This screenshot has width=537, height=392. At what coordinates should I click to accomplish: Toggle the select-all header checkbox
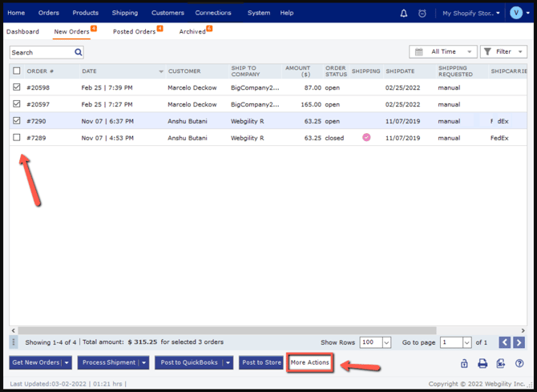pos(17,71)
